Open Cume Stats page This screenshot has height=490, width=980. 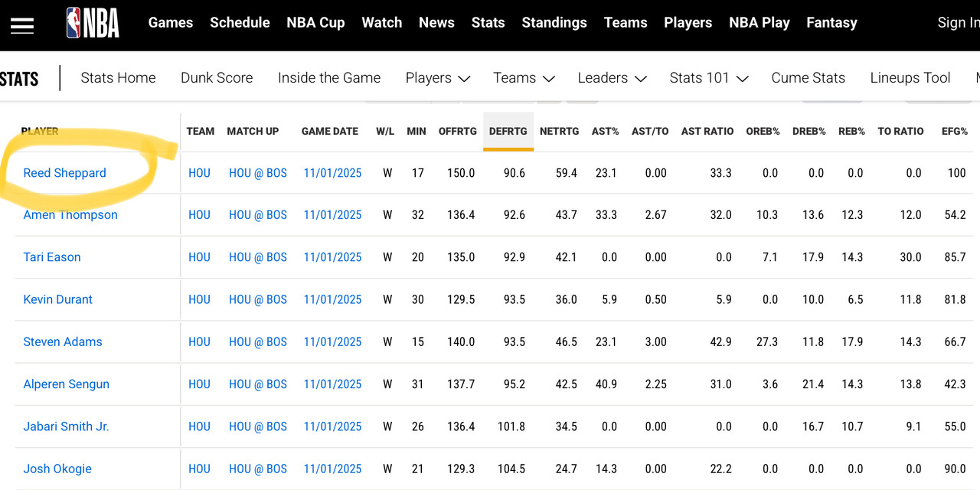pos(808,78)
